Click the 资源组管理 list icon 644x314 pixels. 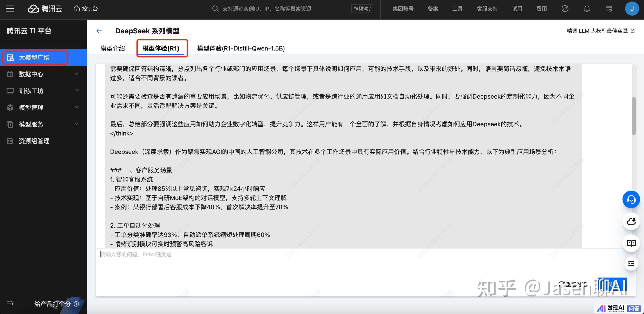(x=10, y=141)
